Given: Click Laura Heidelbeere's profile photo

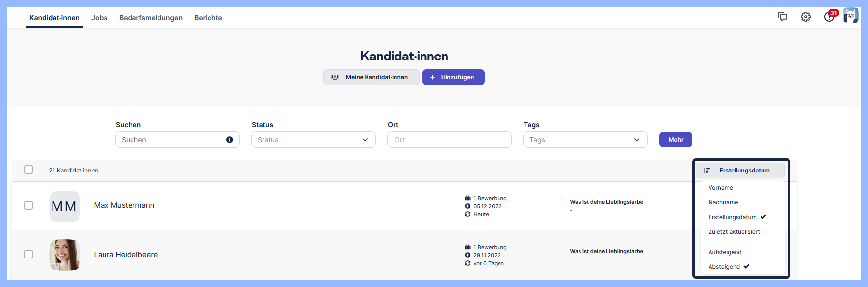Looking at the screenshot, I should click(65, 255).
